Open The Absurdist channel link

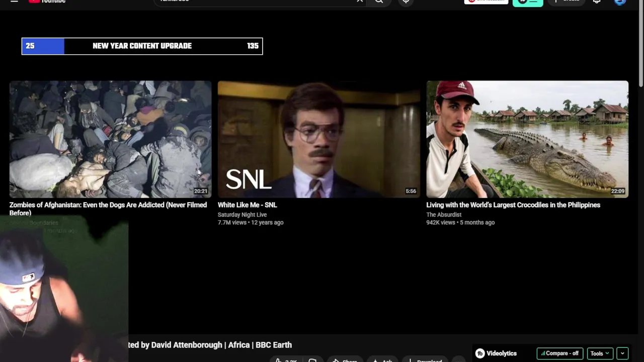click(x=444, y=215)
